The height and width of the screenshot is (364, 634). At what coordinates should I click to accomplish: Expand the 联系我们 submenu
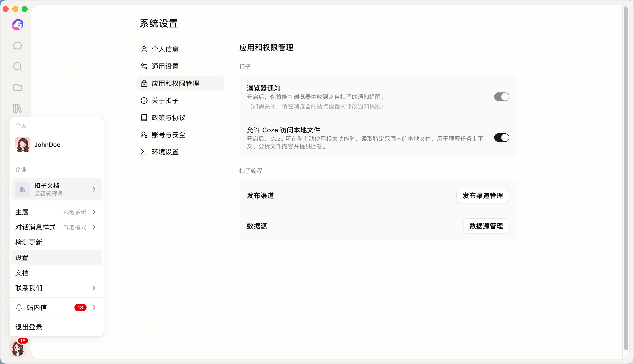(57, 288)
